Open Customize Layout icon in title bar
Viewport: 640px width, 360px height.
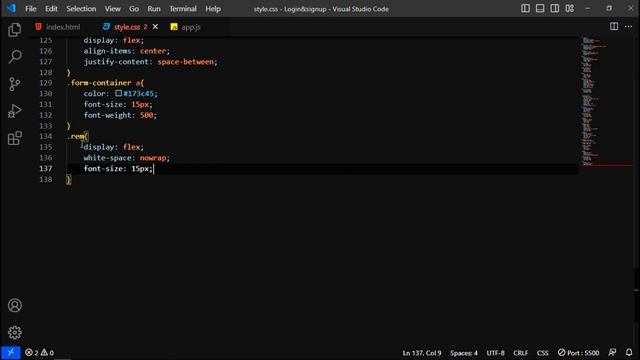point(570,9)
